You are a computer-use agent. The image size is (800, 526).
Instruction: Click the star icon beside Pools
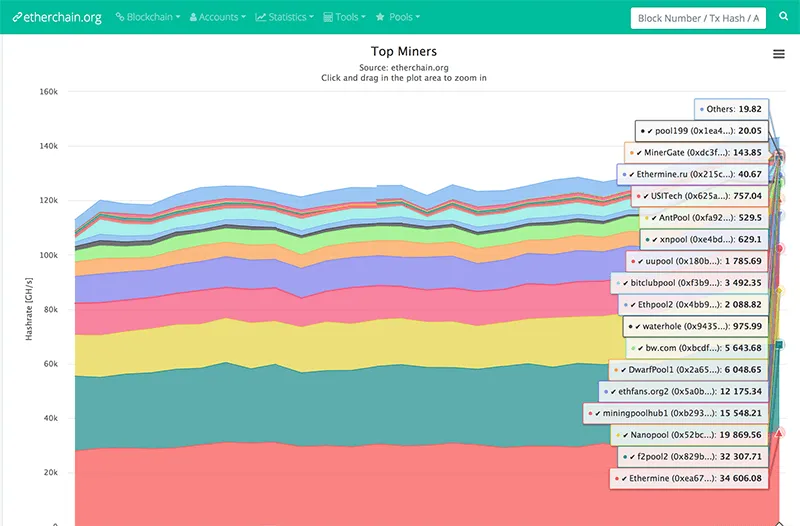pyautogui.click(x=380, y=17)
